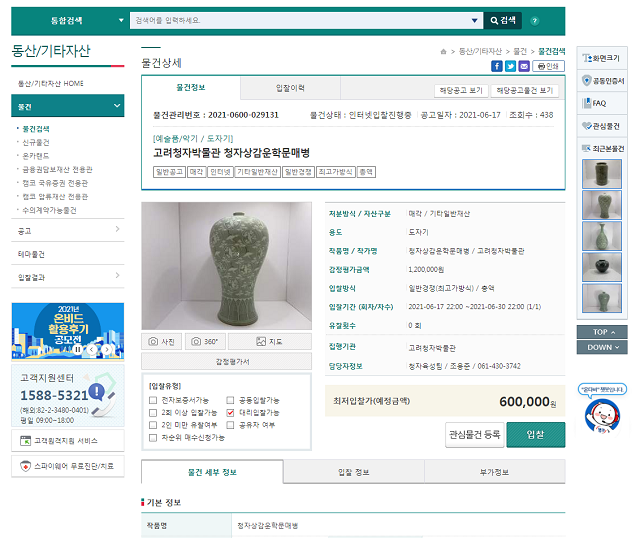Click the home icon in breadcrumb
Image resolution: width=640 pixels, height=538 pixels.
click(443, 51)
